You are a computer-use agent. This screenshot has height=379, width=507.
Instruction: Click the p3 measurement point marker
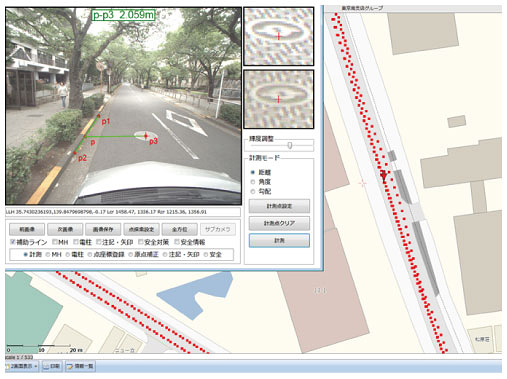(x=146, y=135)
